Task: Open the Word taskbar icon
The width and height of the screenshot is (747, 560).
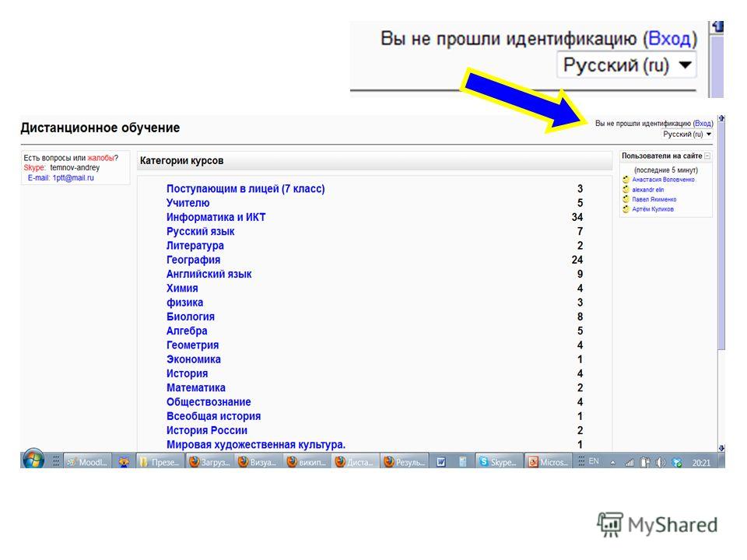Action: 442,462
